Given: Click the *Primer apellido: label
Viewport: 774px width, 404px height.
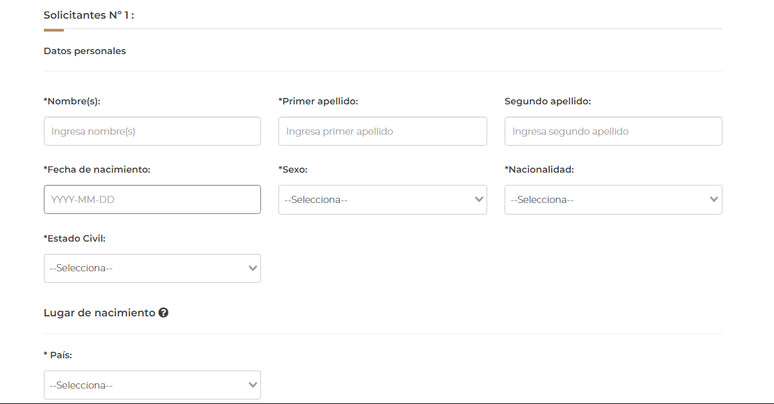Looking at the screenshot, I should tap(318, 101).
